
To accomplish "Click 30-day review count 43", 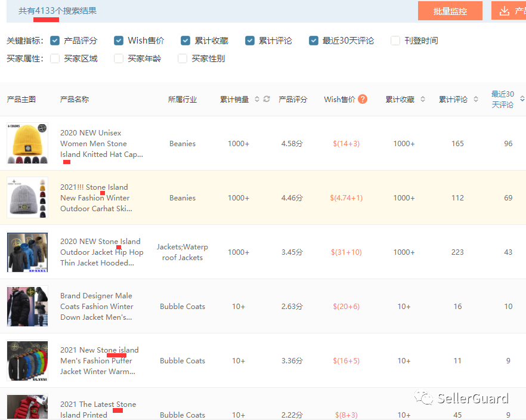I will [508, 252].
